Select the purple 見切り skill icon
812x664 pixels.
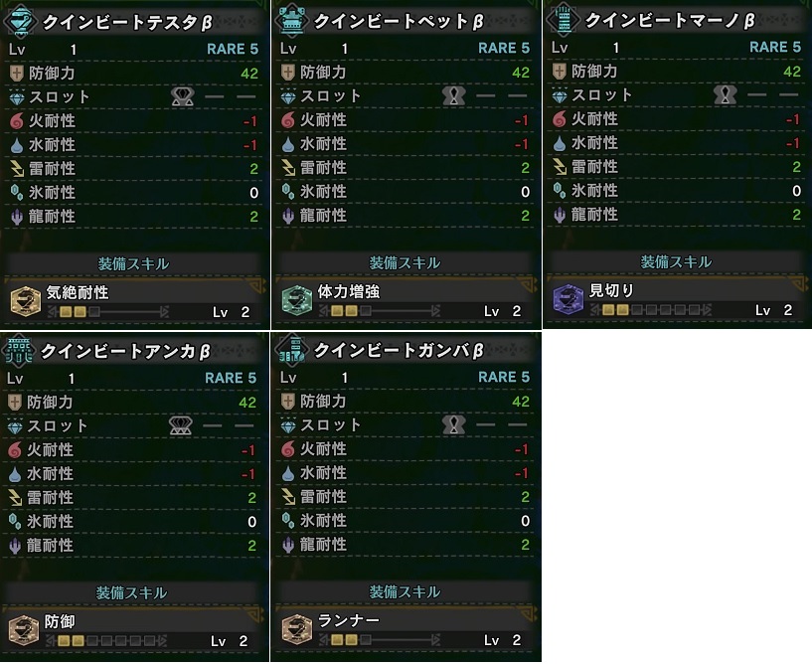[568, 299]
